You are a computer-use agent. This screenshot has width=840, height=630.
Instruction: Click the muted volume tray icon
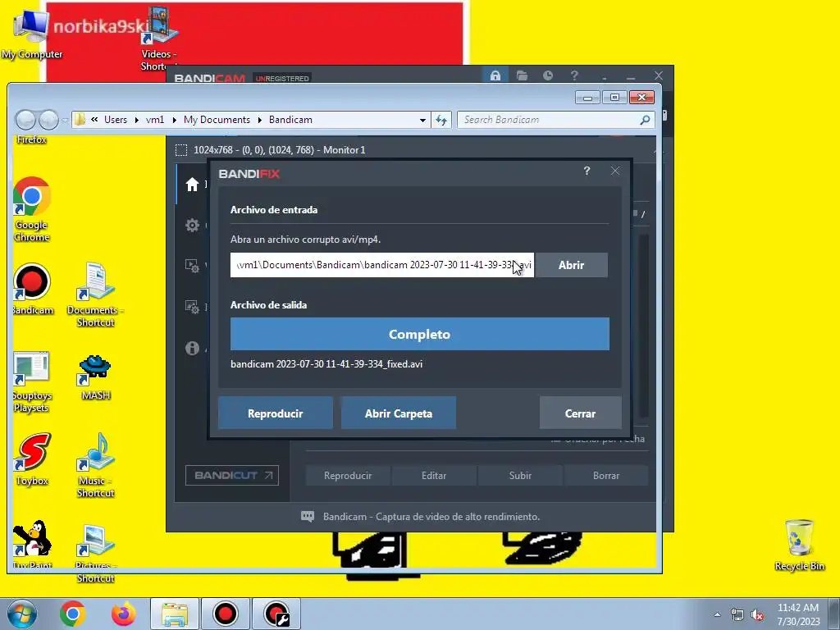(x=757, y=615)
